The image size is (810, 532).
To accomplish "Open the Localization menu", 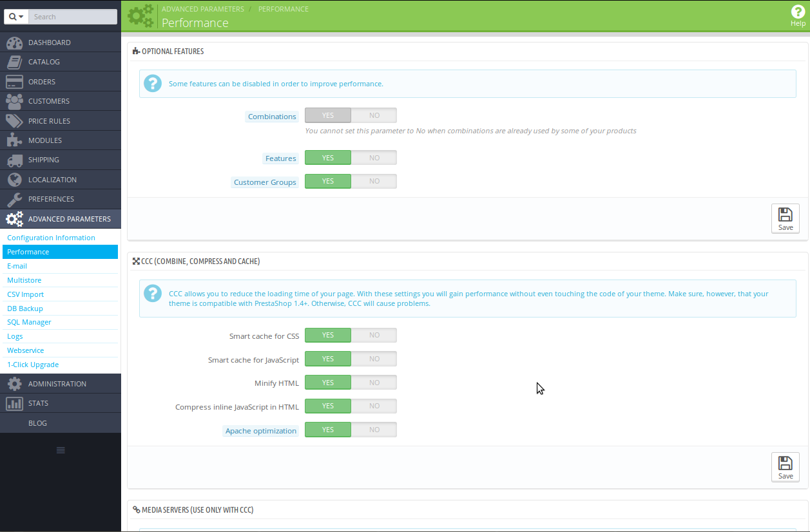I will point(60,180).
